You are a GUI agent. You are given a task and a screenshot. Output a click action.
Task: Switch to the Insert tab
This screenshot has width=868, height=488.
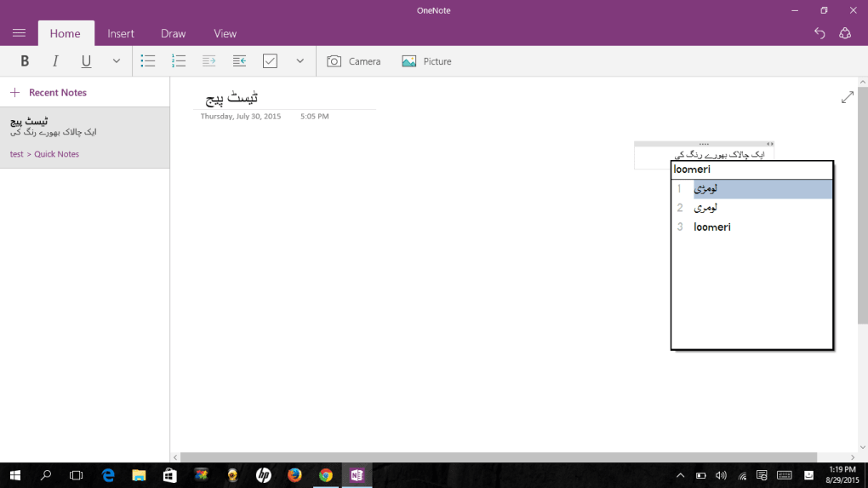pos(121,33)
